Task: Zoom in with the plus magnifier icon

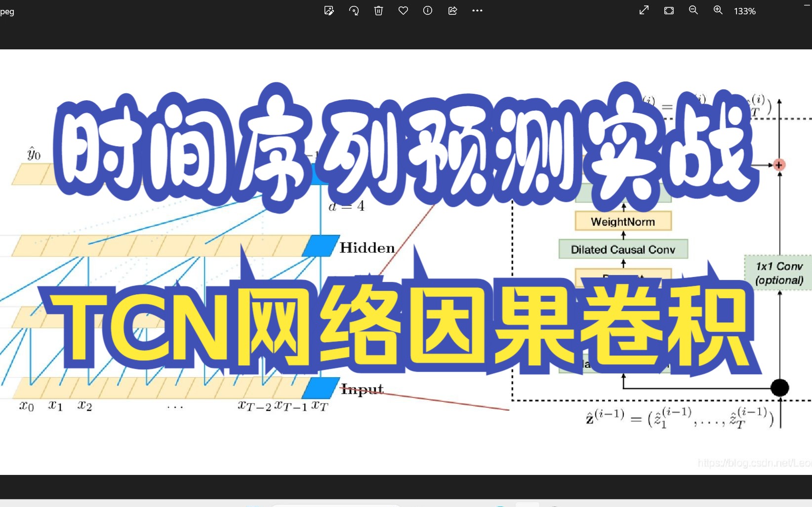Action: click(718, 10)
